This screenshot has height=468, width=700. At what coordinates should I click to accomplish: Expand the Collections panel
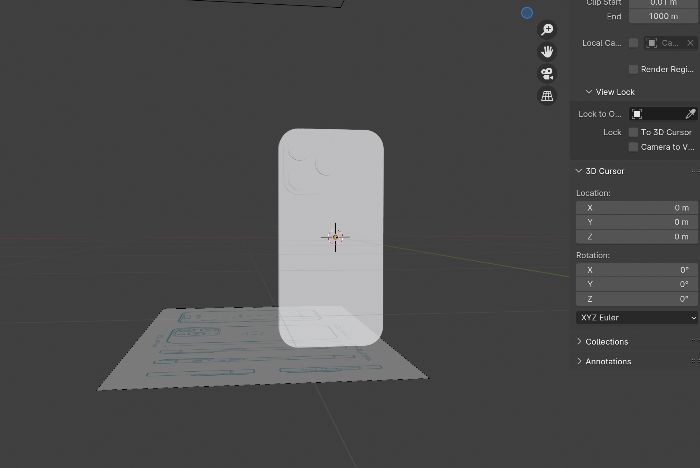click(579, 342)
